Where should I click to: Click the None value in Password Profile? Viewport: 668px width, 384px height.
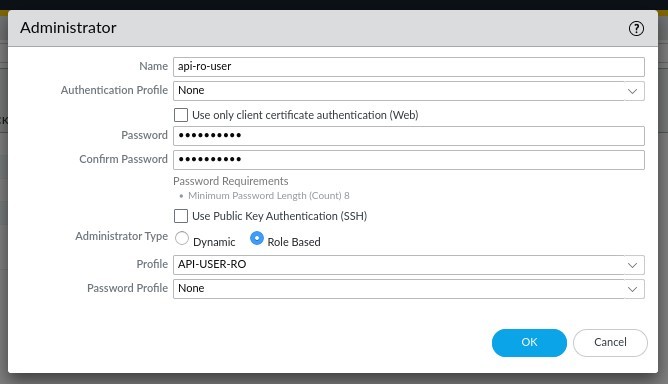(x=191, y=288)
